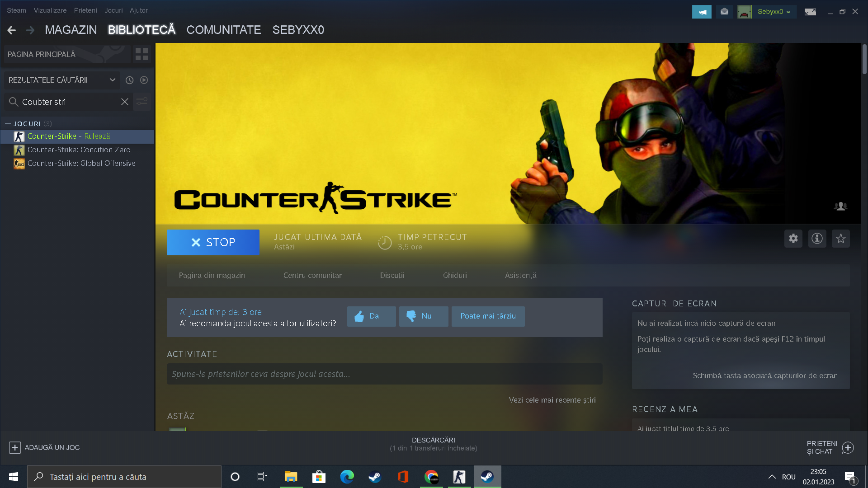Open game settings gear icon
868x488 pixels.
coord(793,239)
